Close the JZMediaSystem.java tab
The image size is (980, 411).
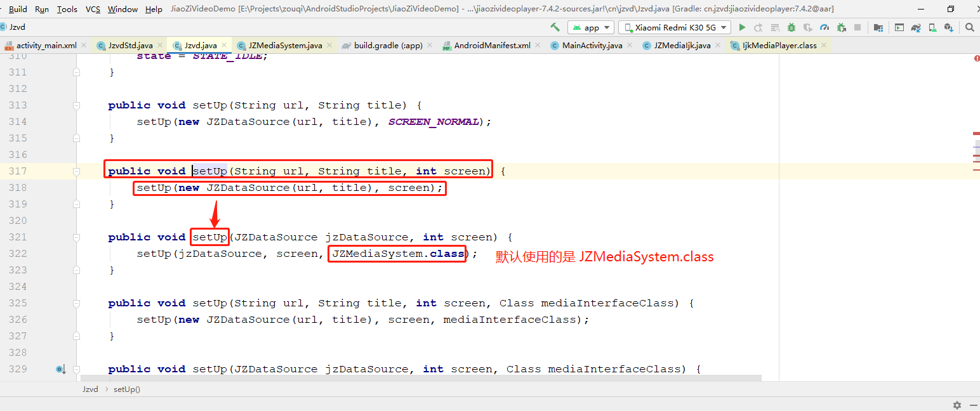pos(329,46)
